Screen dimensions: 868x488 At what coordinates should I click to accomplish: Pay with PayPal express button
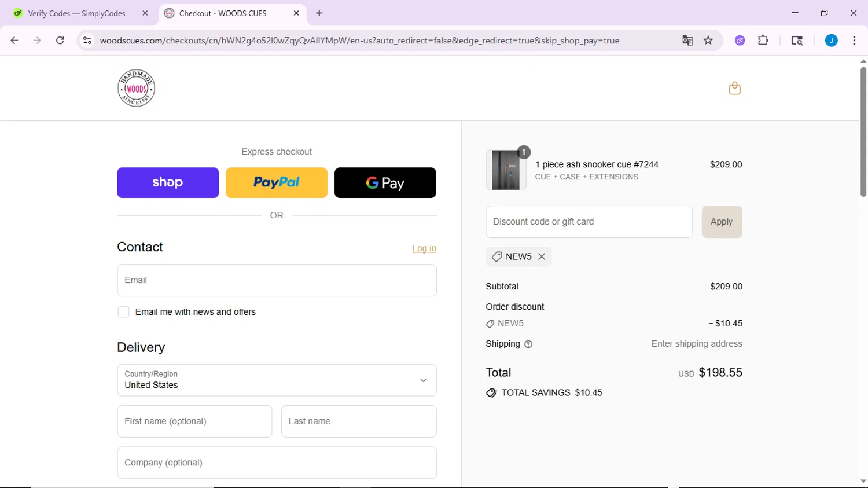[277, 183]
